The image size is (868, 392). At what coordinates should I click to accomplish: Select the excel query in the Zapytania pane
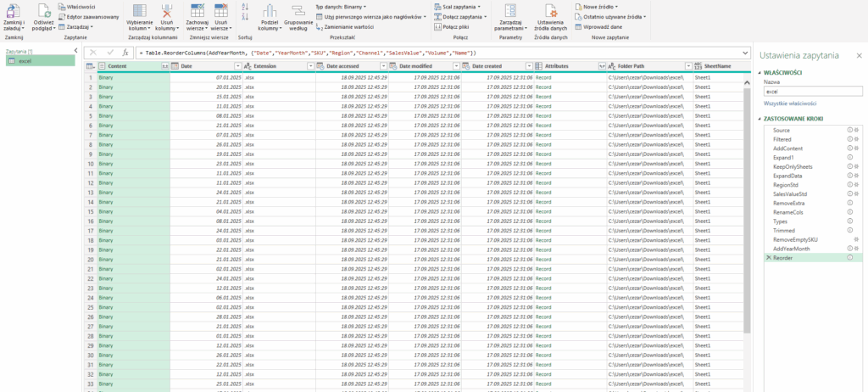pos(41,60)
